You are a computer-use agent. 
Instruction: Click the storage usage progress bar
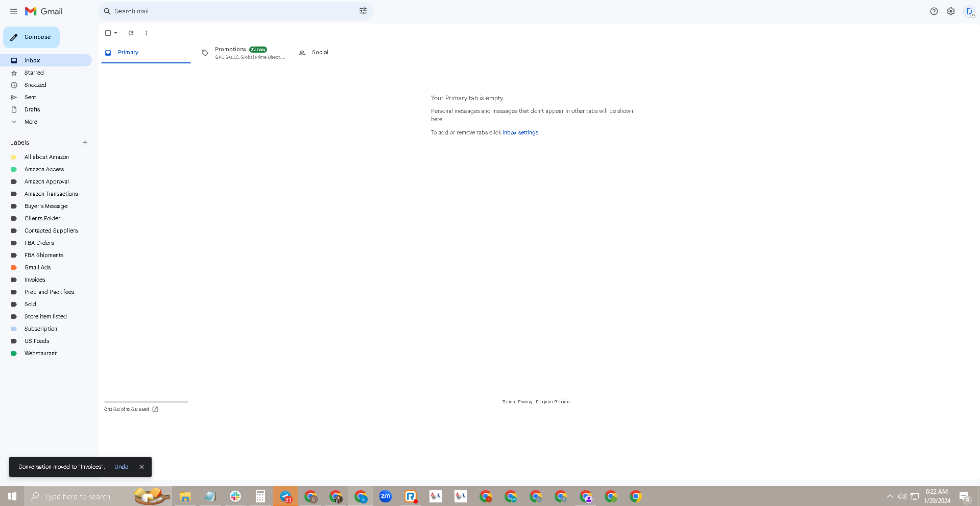(146, 402)
